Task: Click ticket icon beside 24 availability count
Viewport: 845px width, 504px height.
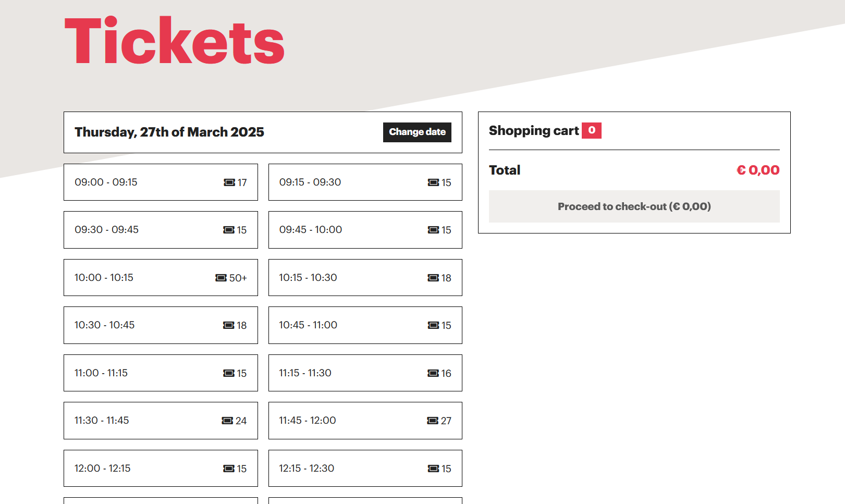Action: point(227,421)
